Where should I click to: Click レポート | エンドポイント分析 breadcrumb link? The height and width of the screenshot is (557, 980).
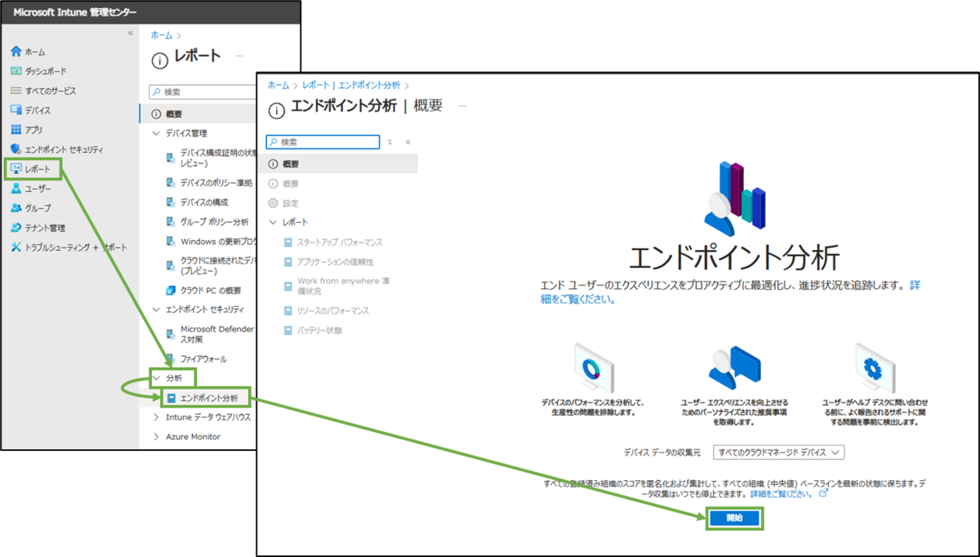click(351, 85)
